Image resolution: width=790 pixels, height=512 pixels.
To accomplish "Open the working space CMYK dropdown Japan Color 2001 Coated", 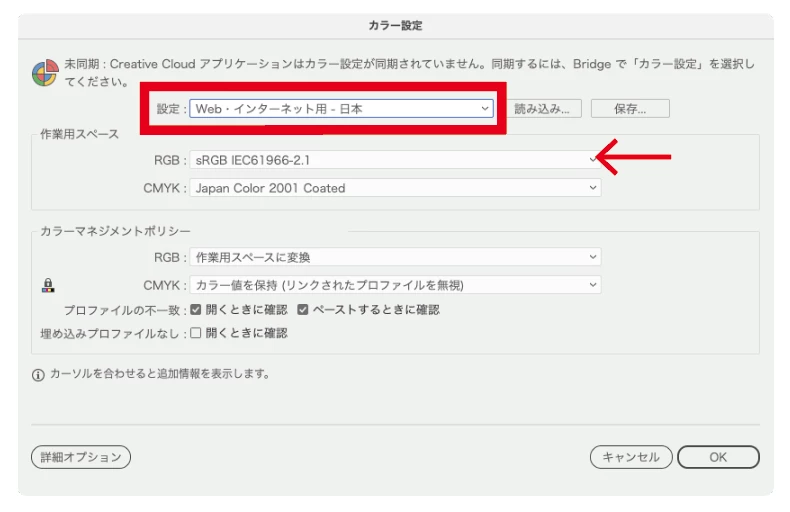I will (395, 187).
